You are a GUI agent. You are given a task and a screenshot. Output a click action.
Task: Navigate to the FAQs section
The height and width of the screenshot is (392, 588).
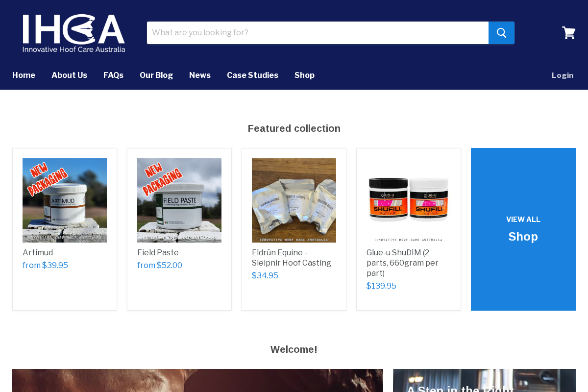click(113, 75)
